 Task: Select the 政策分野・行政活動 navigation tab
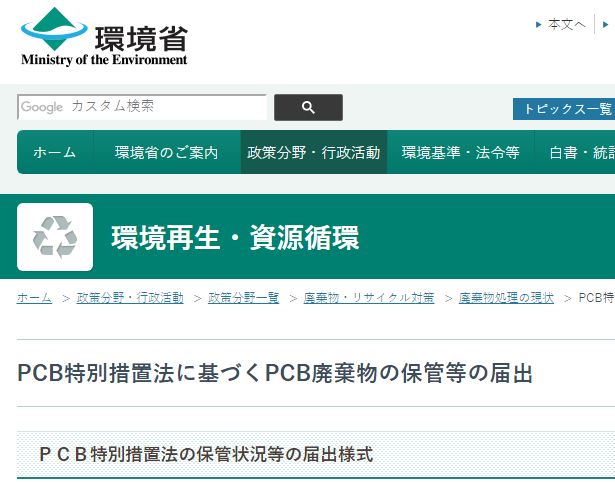pos(314,153)
